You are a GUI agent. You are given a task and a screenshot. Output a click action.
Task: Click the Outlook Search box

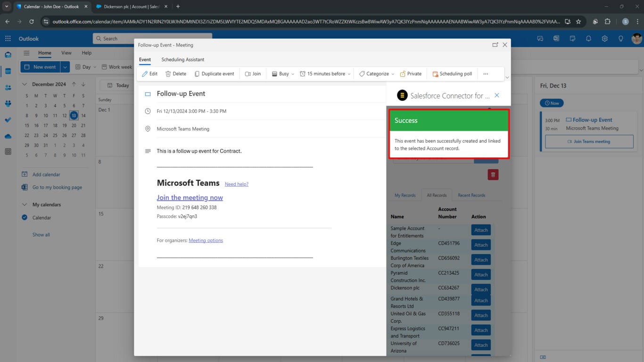[x=152, y=39]
